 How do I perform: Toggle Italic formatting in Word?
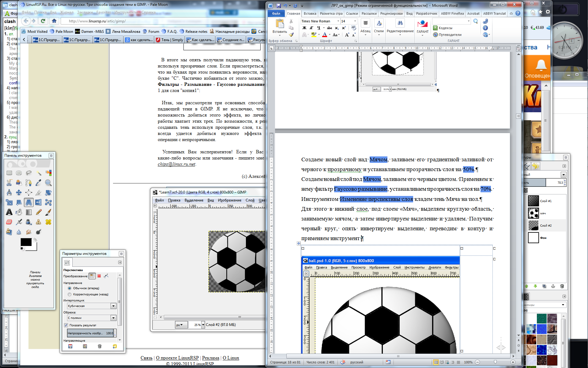311,28
